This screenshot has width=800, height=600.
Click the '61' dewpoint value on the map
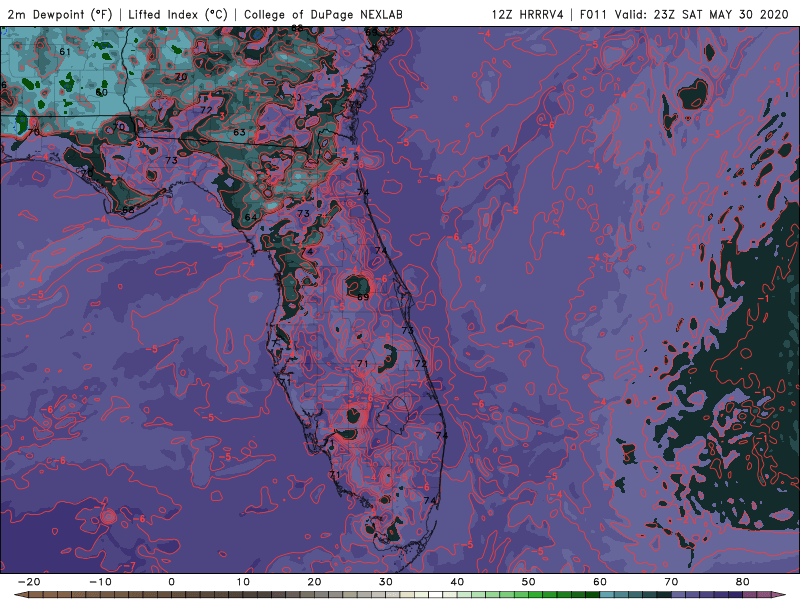pyautogui.click(x=65, y=52)
